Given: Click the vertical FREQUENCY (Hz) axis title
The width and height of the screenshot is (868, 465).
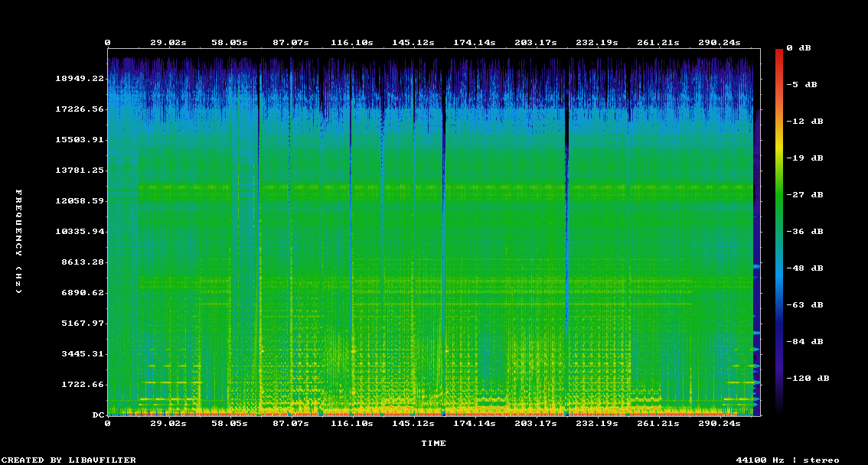Looking at the screenshot, I should click(19, 242).
